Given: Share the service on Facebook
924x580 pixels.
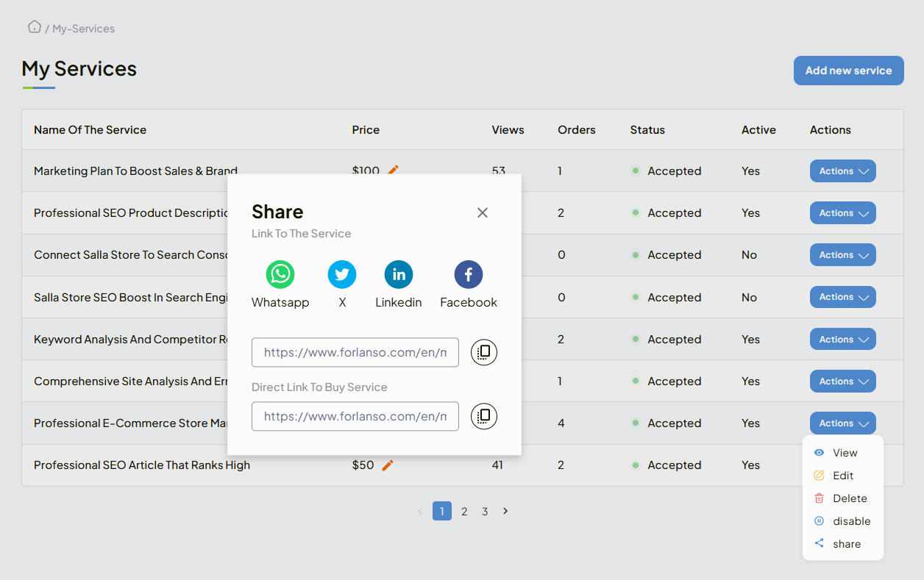Looking at the screenshot, I should [x=468, y=275].
